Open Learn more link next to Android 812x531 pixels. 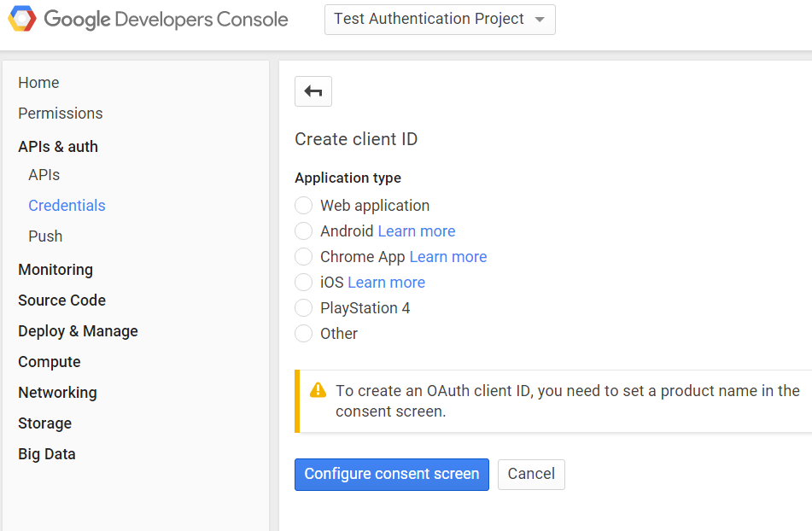point(416,231)
